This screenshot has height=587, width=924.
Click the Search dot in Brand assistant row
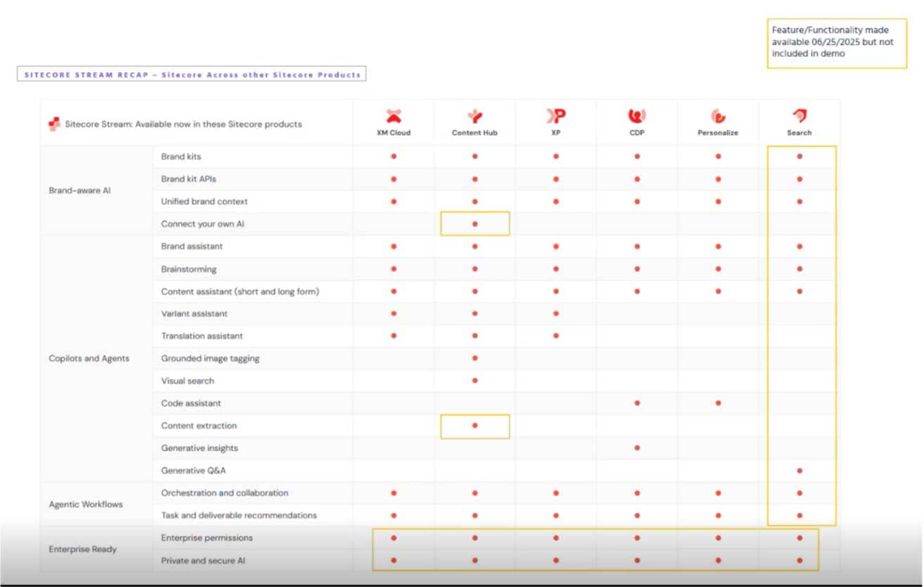click(x=799, y=247)
